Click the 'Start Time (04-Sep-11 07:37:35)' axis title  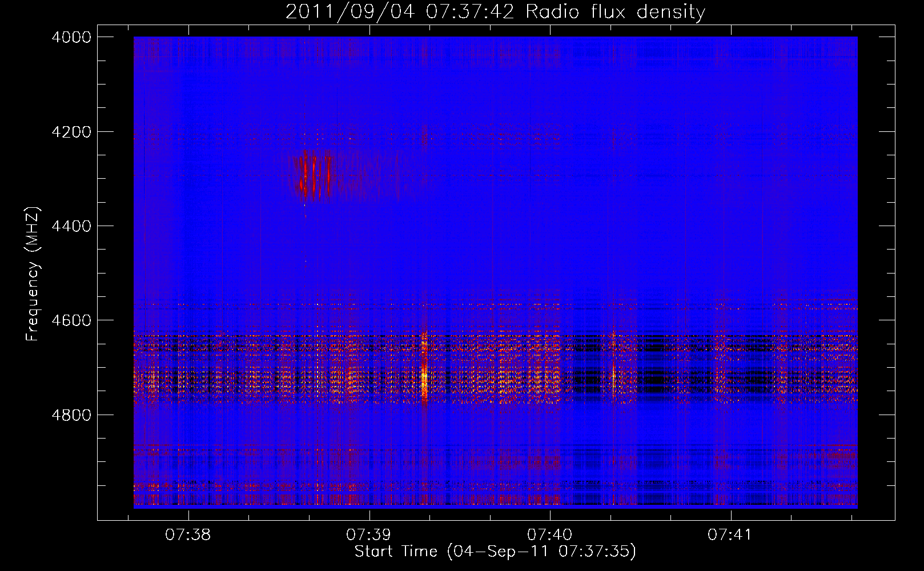[495, 552]
